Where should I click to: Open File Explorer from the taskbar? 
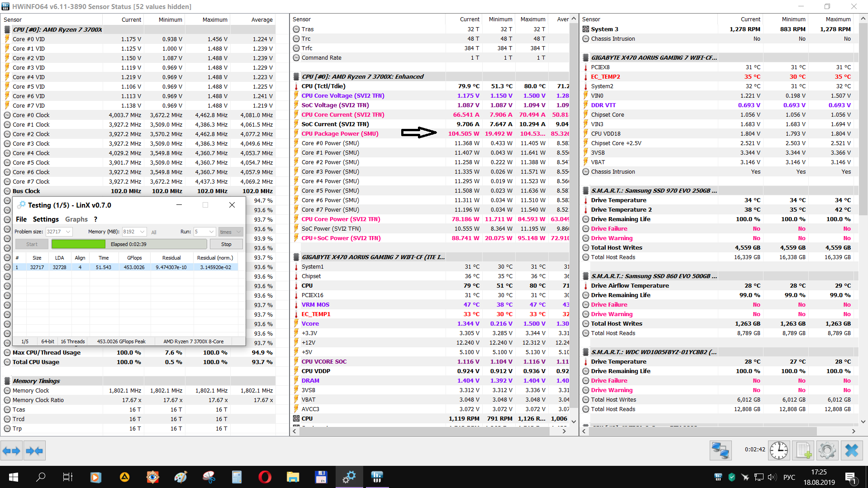(293, 477)
